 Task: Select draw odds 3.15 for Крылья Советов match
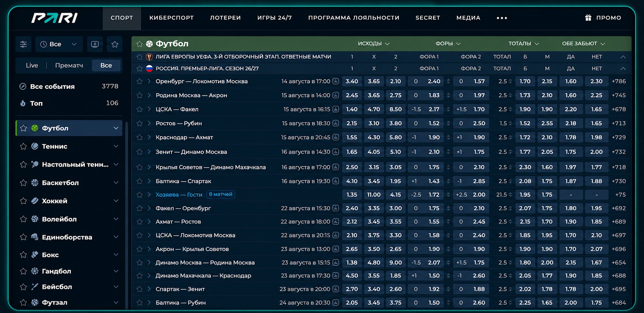[x=374, y=167]
